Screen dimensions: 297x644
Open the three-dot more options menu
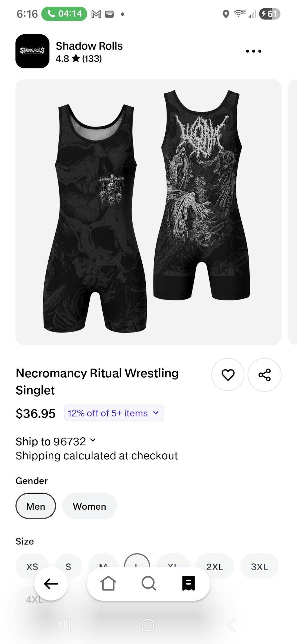pyautogui.click(x=253, y=51)
